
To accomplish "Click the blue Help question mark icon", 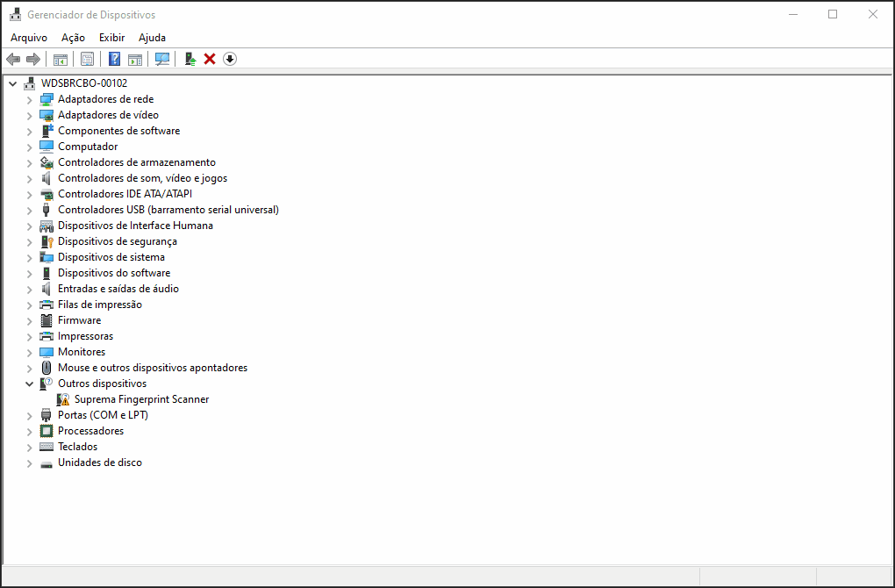I will [114, 59].
